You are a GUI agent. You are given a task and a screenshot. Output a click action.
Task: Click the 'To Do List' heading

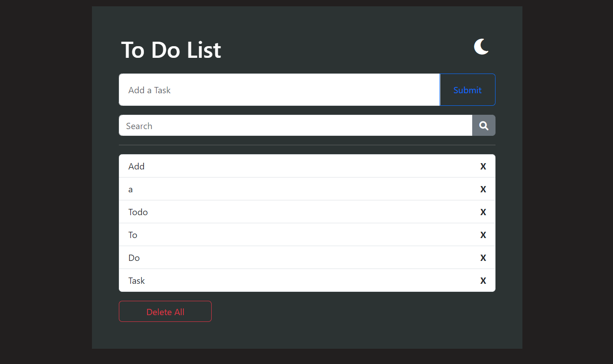tap(171, 50)
